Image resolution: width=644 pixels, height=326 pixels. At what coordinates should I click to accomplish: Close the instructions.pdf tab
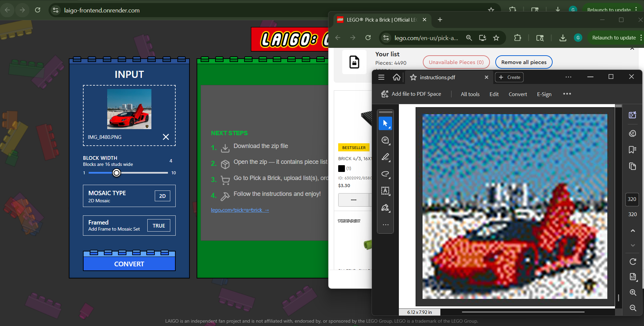(x=486, y=77)
